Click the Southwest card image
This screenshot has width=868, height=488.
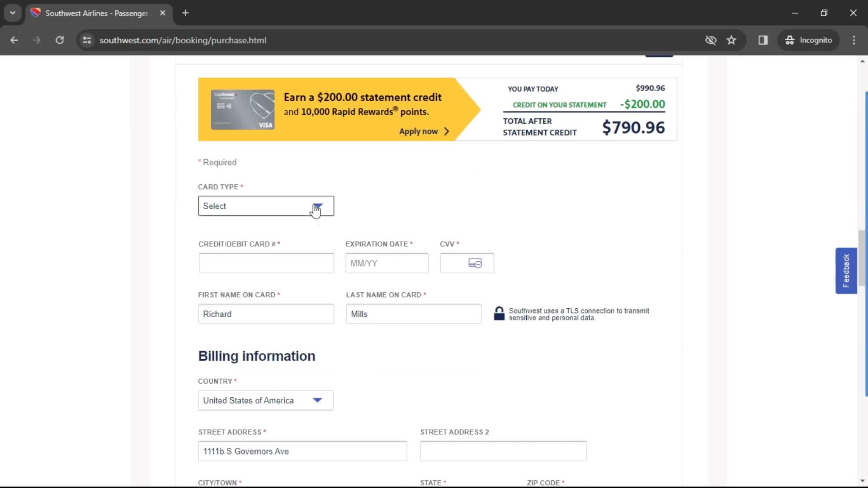241,108
